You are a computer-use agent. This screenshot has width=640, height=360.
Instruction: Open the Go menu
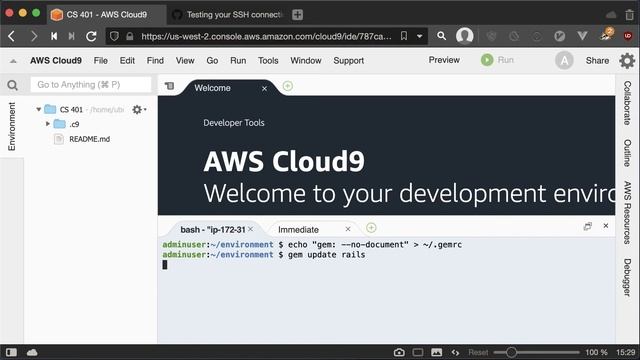pyautogui.click(x=212, y=60)
